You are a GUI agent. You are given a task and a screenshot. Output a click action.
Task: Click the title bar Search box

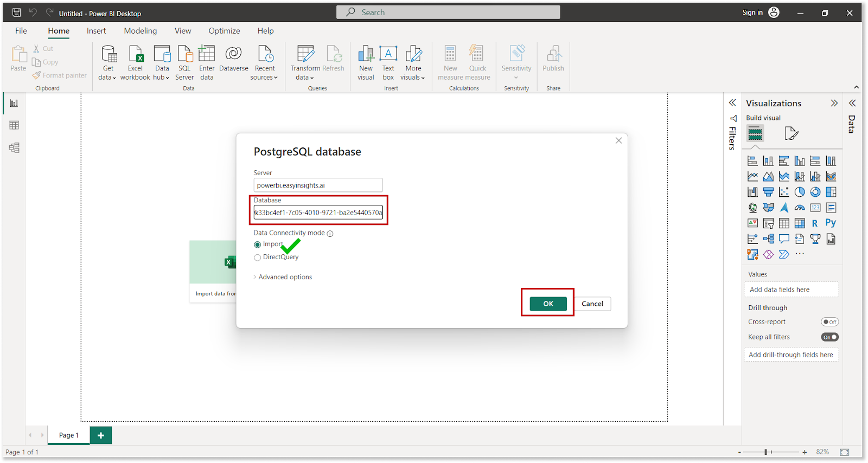[x=448, y=12]
